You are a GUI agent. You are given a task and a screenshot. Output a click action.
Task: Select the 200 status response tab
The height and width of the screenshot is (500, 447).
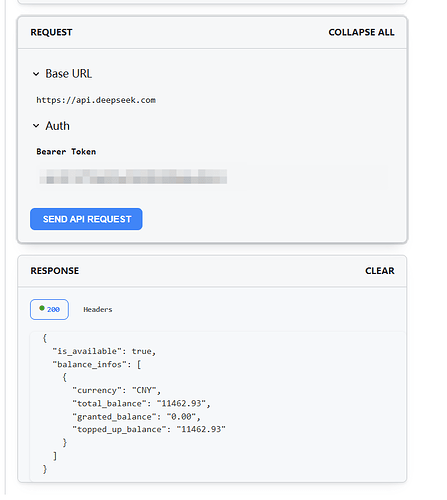click(49, 309)
